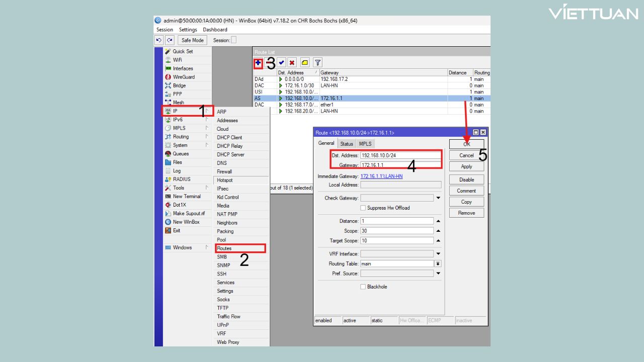Enable the Suppress Hw Offload checkbox
The width and height of the screenshot is (644, 362).
click(x=363, y=208)
